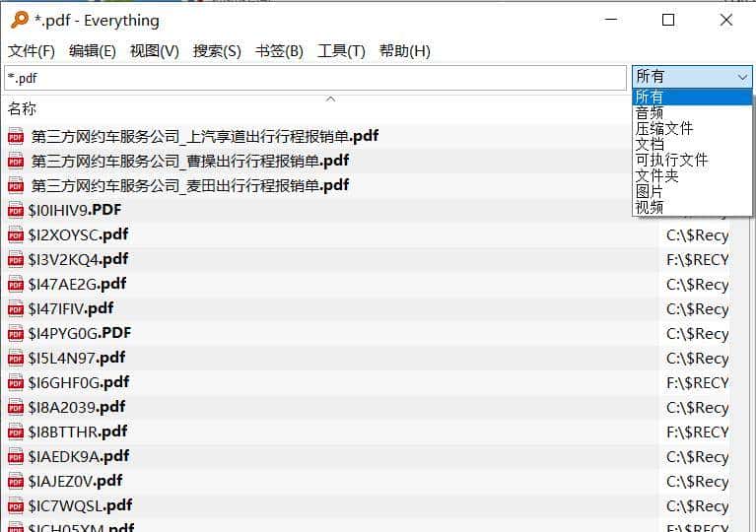Select file name $I8A2039.pdf
Screen dimensions: 756x532
77,407
